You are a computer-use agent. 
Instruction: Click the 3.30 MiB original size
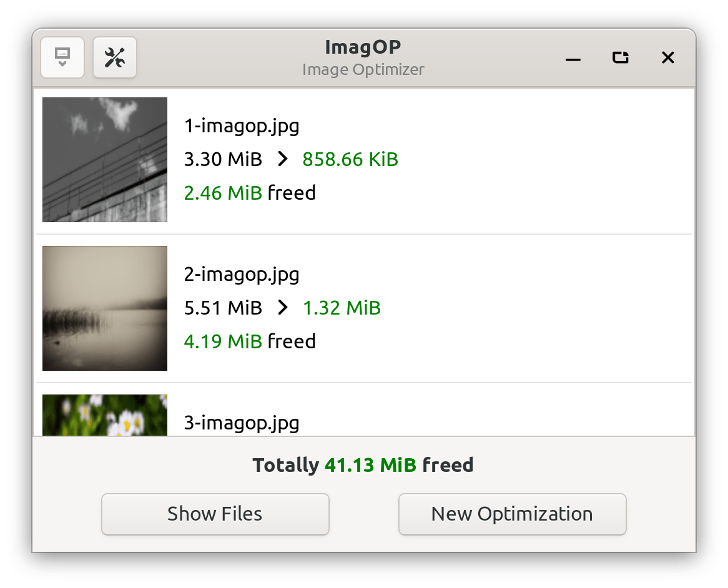[x=223, y=159]
